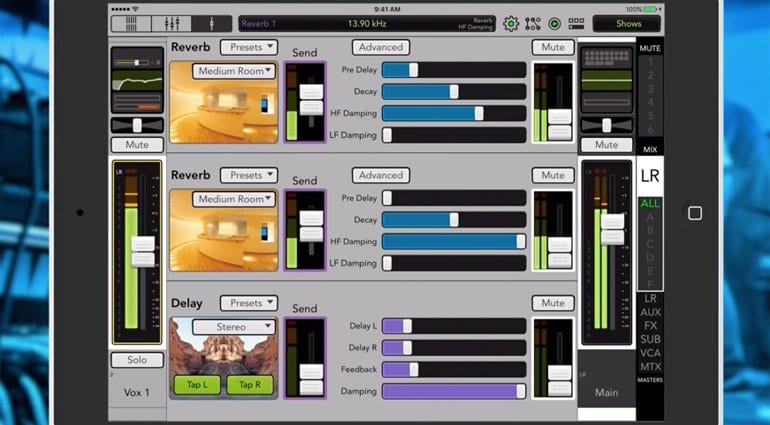Open the Shows panel
The width and height of the screenshot is (770, 425).
pos(628,23)
